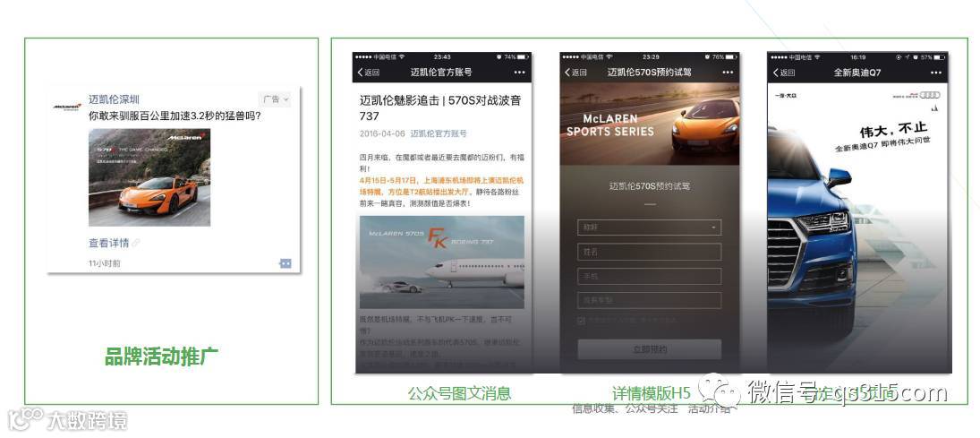Click the 品牌活动推广 label
The height and width of the screenshot is (438, 980).
click(161, 357)
